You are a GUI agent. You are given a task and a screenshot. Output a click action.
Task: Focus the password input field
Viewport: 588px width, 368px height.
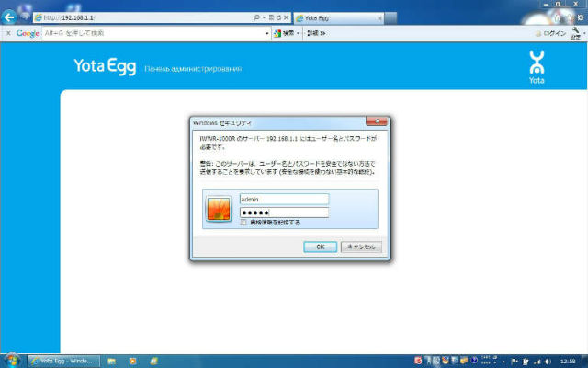click(283, 212)
